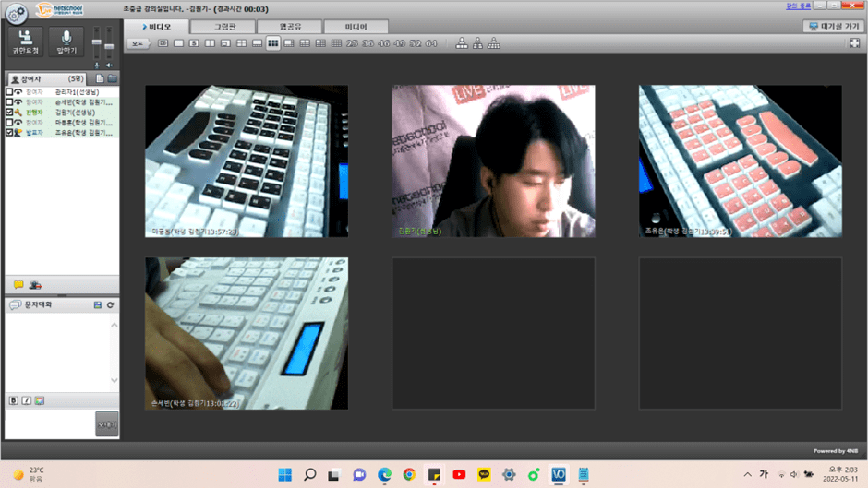Toggle bold formatting in chat
The width and height of the screenshot is (868, 488).
click(x=14, y=400)
